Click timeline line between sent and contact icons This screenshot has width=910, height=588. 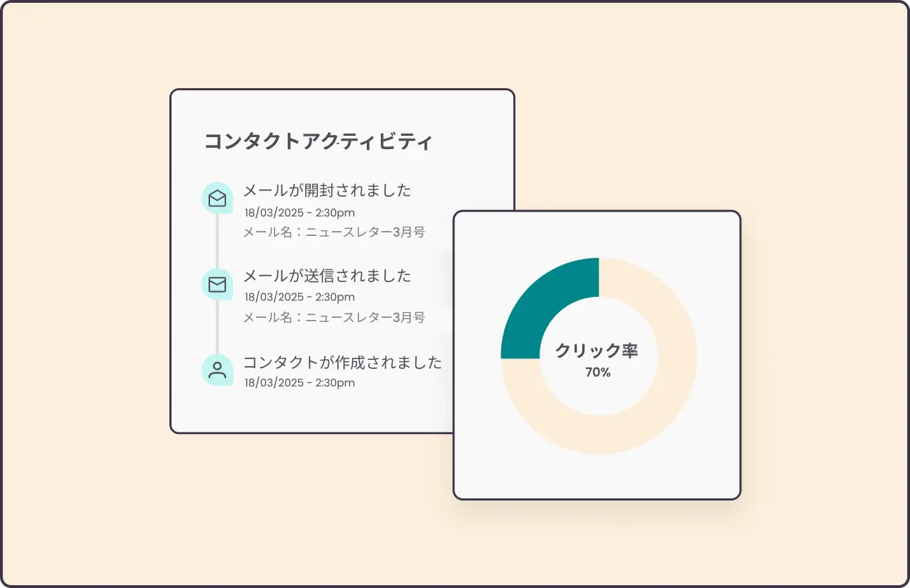pyautogui.click(x=218, y=327)
